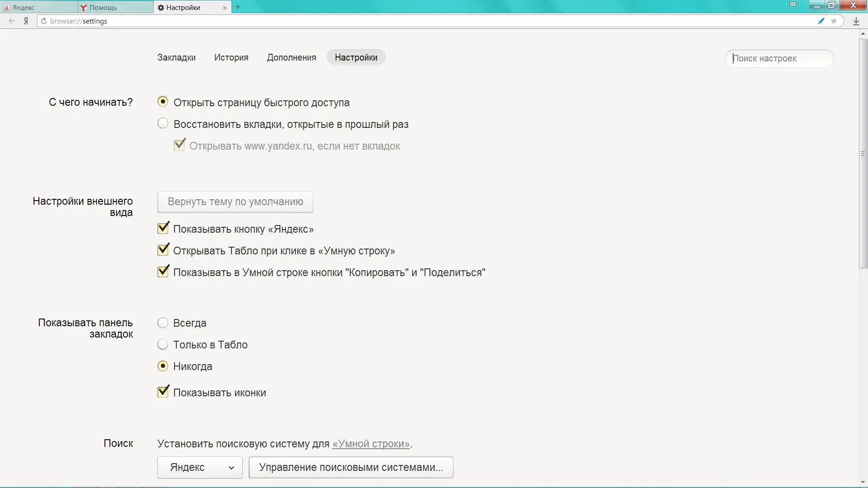Screen dimensions: 868x488
Task: Uncheck Открывать www.yandex.ru, если нет вкладок
Action: click(x=179, y=145)
